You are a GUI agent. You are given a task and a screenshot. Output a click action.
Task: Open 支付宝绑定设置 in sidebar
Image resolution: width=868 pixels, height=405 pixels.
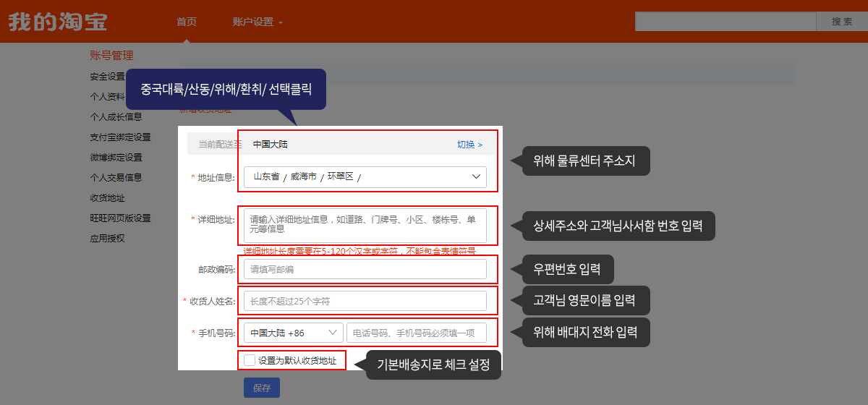click(120, 137)
